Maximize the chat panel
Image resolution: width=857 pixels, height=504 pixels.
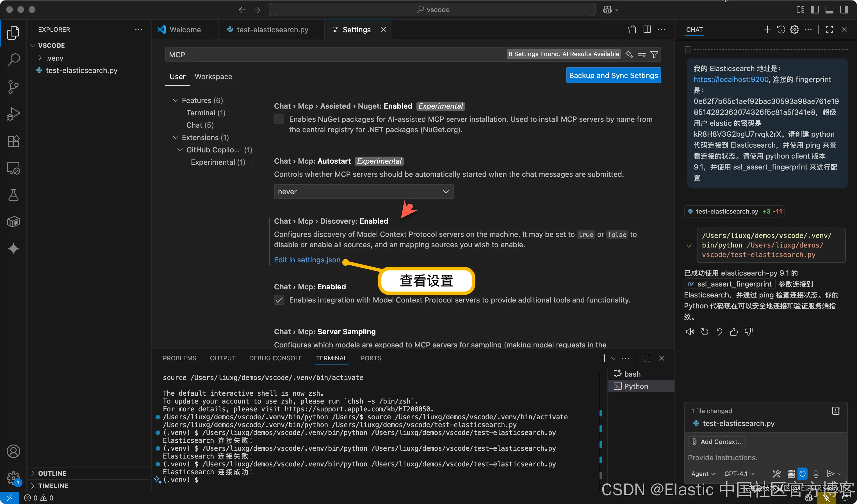point(829,29)
